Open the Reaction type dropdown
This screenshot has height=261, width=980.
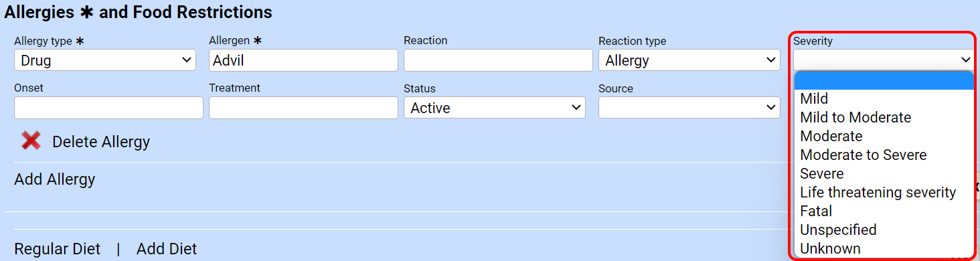coord(689,60)
